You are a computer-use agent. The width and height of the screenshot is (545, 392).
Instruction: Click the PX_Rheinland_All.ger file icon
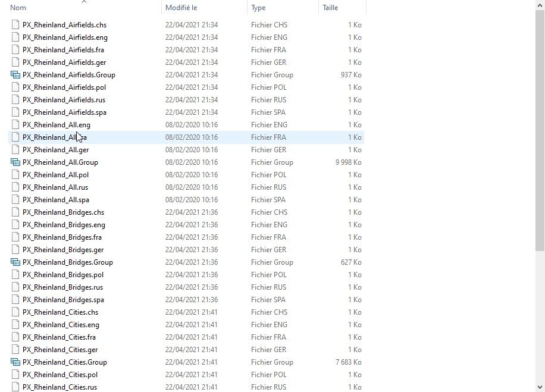15,150
